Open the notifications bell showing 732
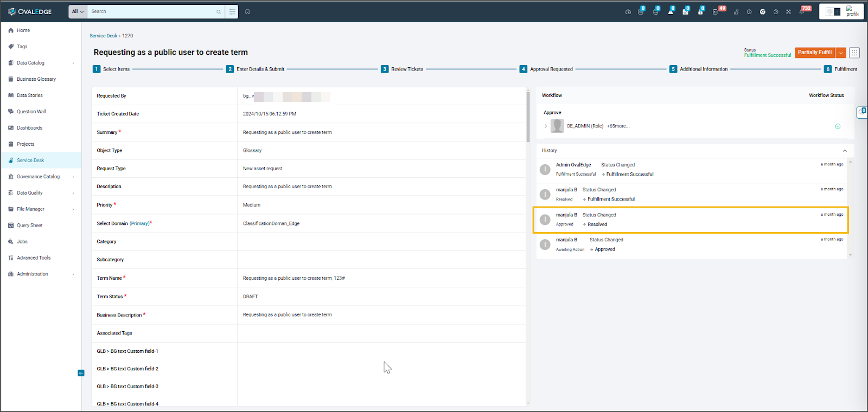 [x=802, y=11]
